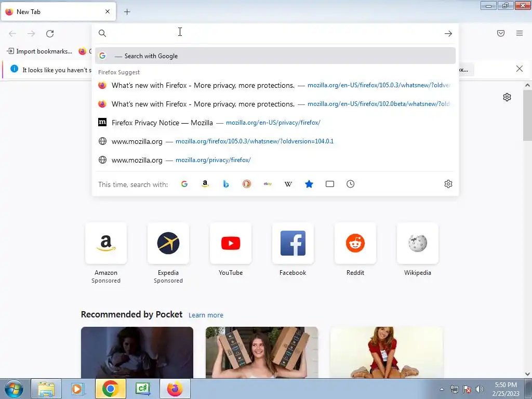This screenshot has width=532, height=399.
Task: Open Pocket story with Amazon boxes image
Action: coord(262,352)
